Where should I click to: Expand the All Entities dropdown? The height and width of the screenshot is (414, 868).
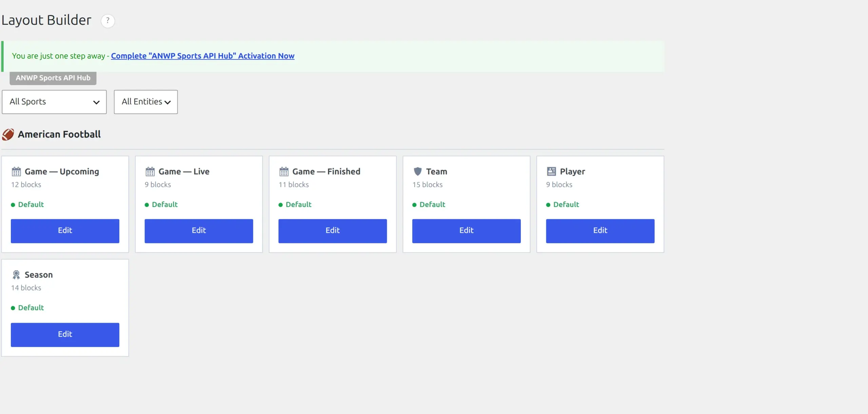pyautogui.click(x=146, y=102)
